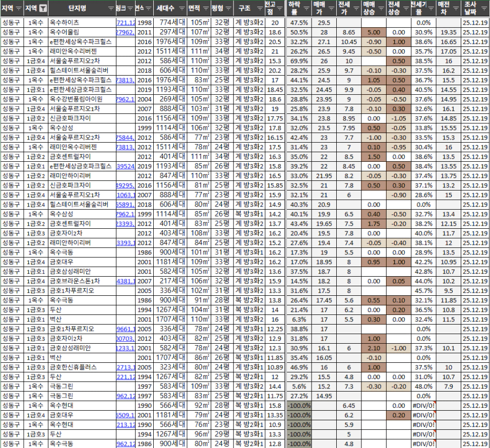Open the 매전차 column filter arrow
490x448 pixels.
[x=456, y=9]
